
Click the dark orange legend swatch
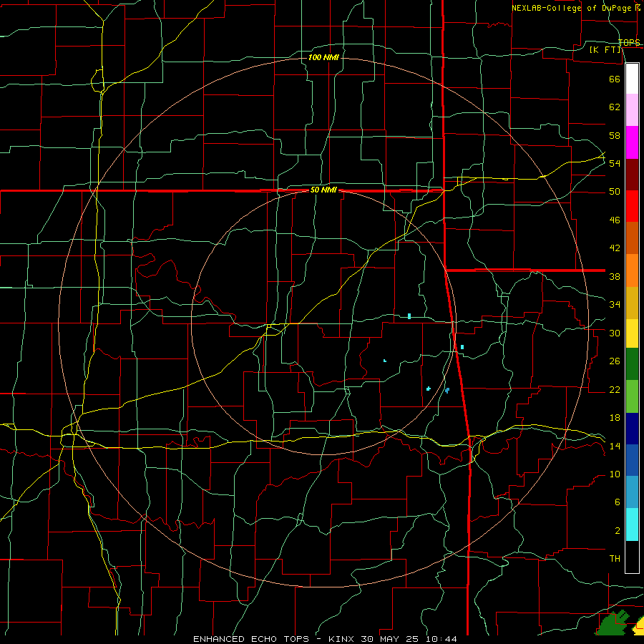coord(632,238)
